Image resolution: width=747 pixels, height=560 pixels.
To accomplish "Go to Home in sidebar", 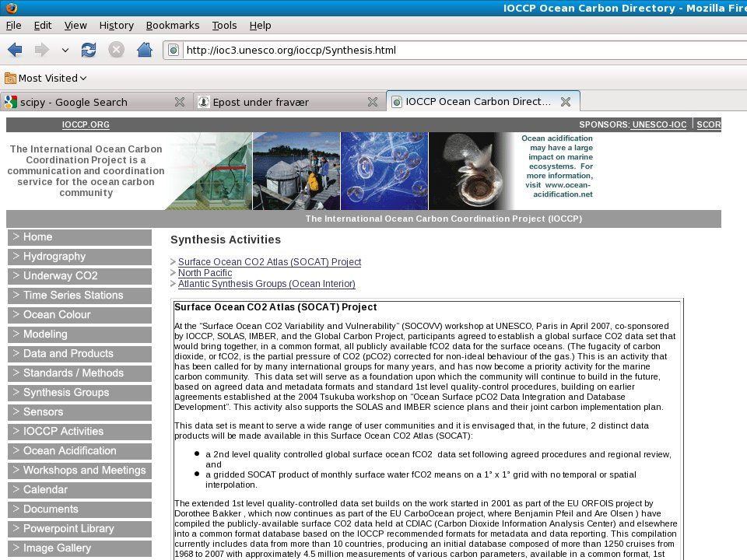I will (79, 237).
